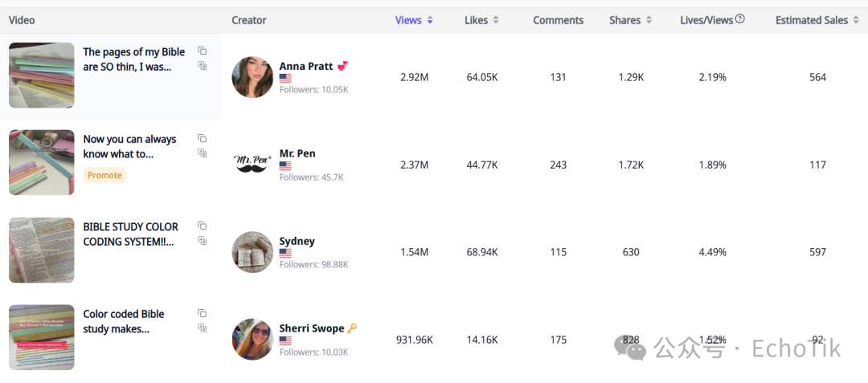The width and height of the screenshot is (868, 383).
Task: Sort table by Likes column
Action: tap(481, 20)
